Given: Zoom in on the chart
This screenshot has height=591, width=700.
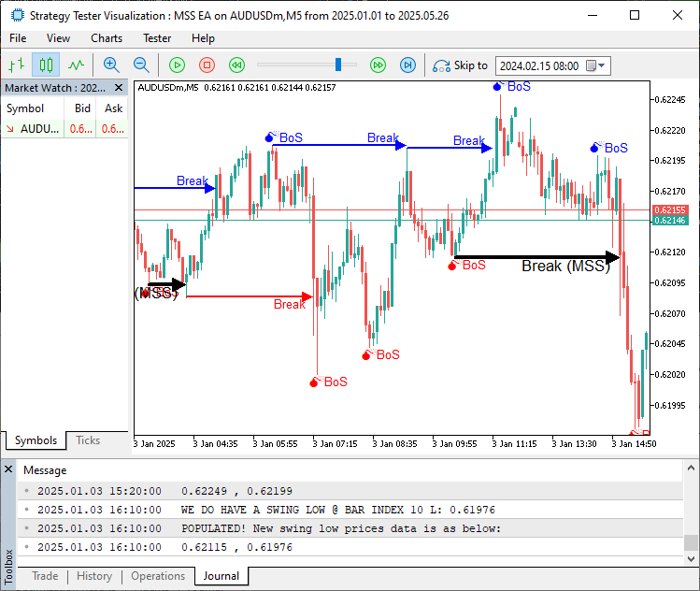Looking at the screenshot, I should tap(111, 65).
